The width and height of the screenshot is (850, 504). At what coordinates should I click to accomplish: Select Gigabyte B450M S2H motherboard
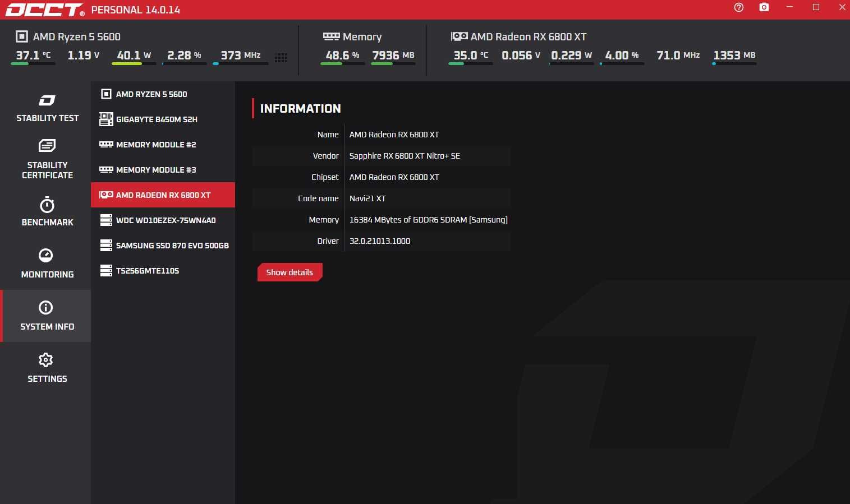pos(163,119)
